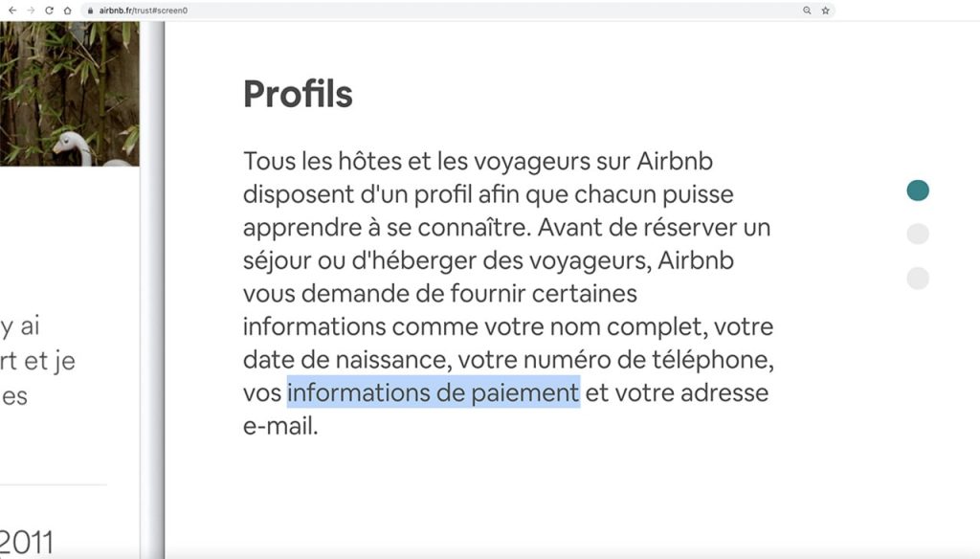Open the browser home page icon
Screen dimensions: 980x559
[68, 11]
